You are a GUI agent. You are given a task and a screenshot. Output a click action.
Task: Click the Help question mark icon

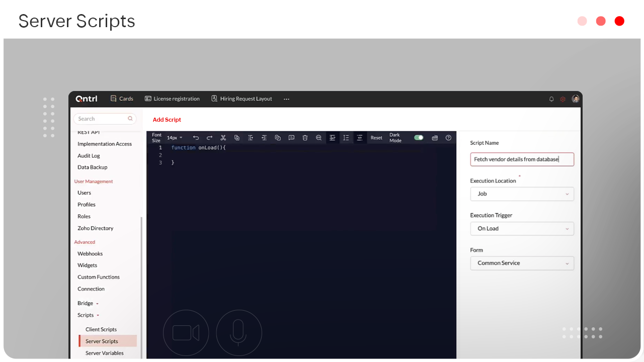448,138
